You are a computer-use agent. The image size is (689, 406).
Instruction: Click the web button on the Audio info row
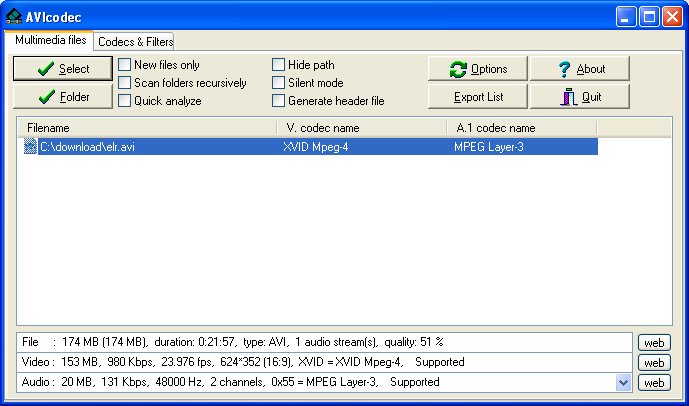(654, 383)
